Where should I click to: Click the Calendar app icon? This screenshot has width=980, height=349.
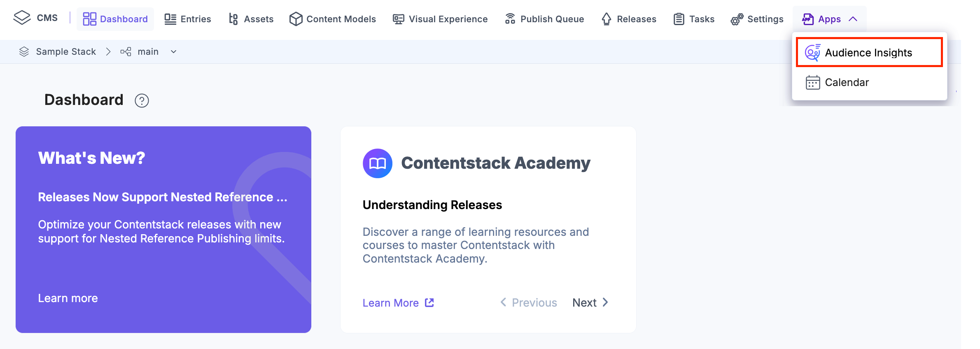click(812, 82)
